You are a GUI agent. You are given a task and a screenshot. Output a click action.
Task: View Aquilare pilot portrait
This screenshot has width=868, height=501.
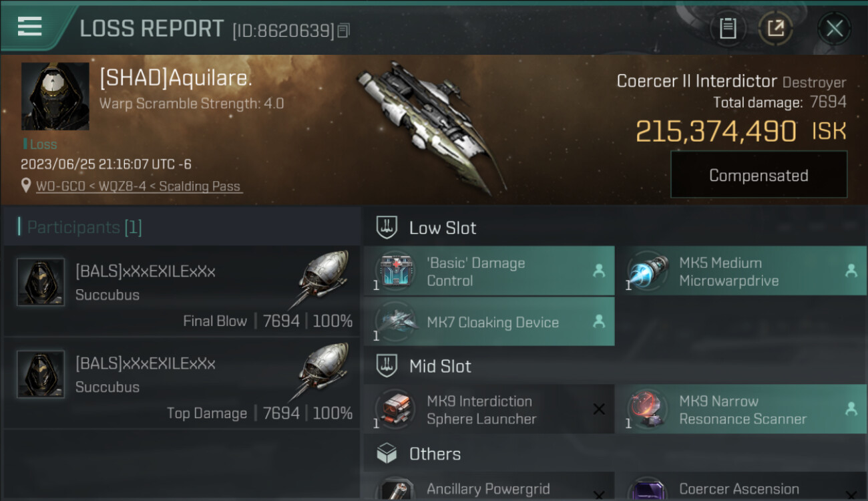(x=55, y=96)
